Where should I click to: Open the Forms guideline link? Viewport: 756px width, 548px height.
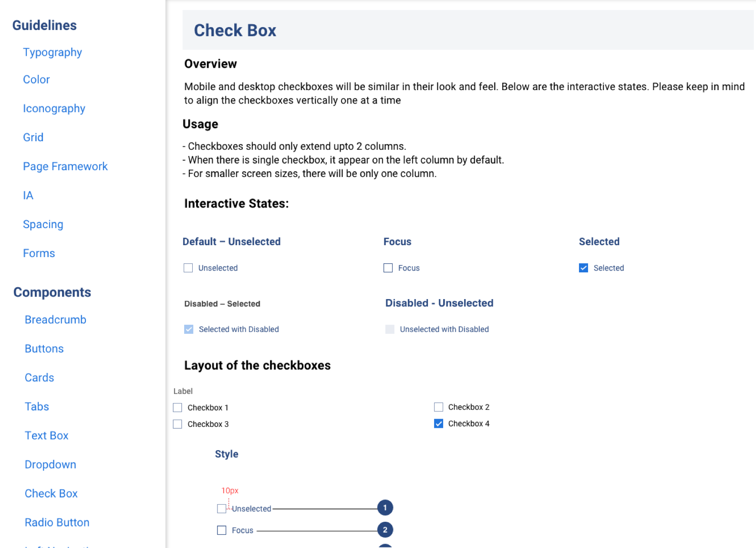[x=39, y=253]
